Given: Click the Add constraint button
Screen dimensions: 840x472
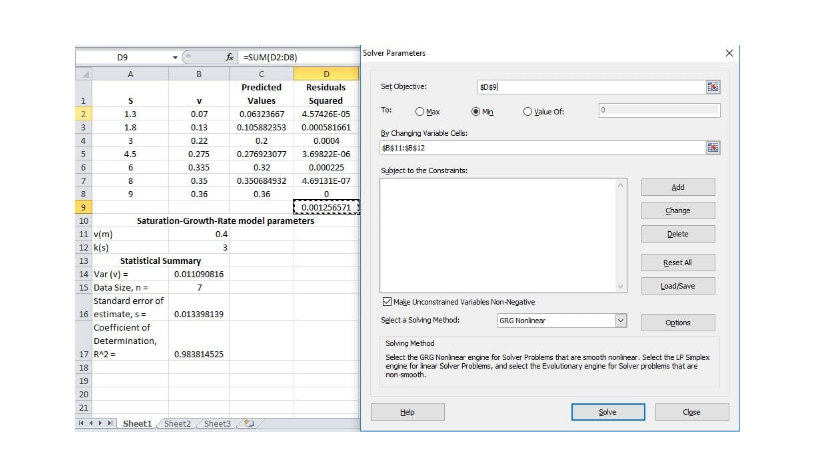Looking at the screenshot, I should click(677, 187).
